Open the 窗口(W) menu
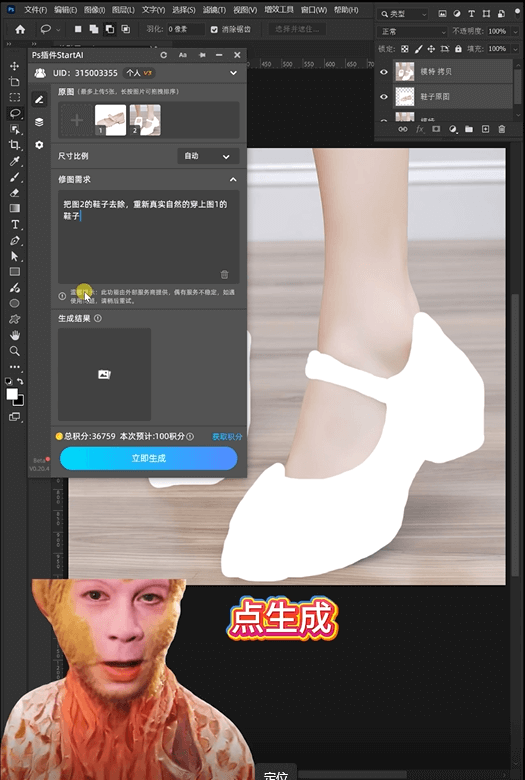Viewport: 525px width, 780px height. click(314, 10)
